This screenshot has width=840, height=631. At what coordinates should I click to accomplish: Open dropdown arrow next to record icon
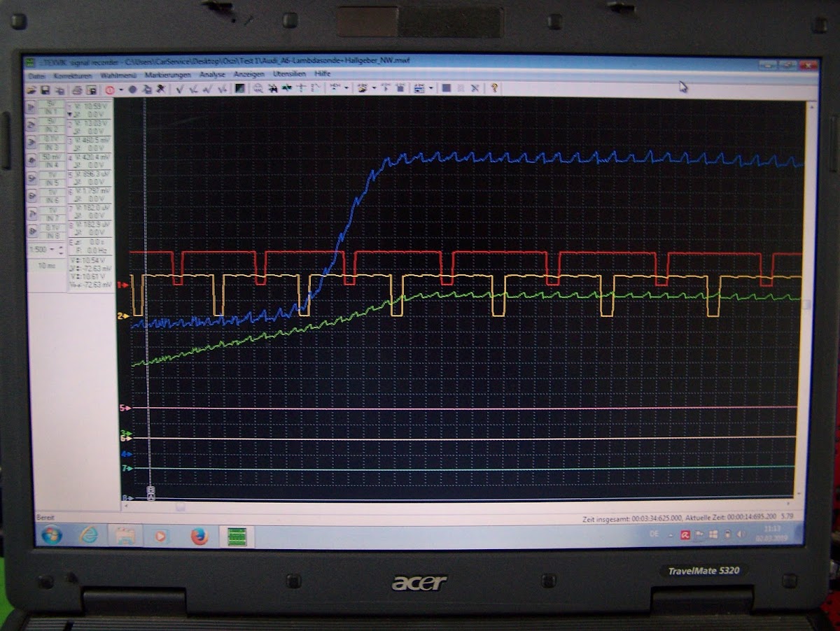click(120, 90)
